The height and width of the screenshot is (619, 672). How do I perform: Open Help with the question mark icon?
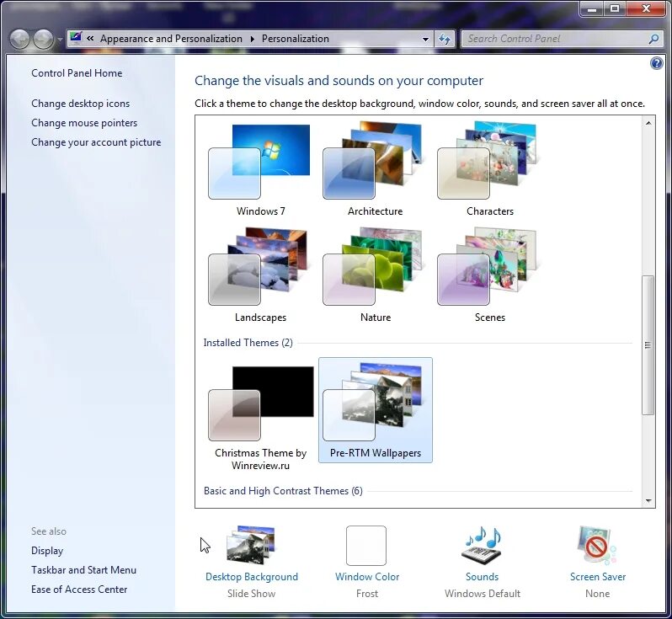click(656, 63)
